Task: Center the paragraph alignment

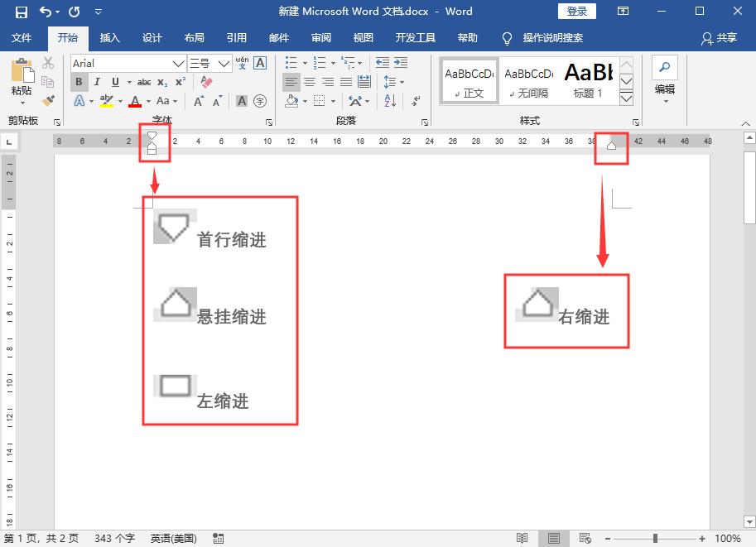Action: click(310, 80)
